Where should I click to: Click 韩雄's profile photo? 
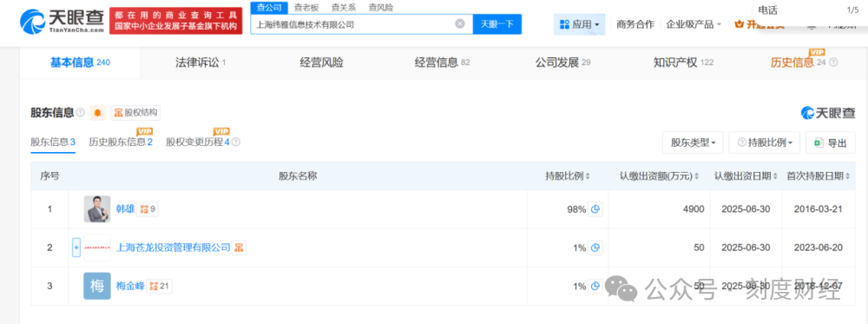pos(97,209)
